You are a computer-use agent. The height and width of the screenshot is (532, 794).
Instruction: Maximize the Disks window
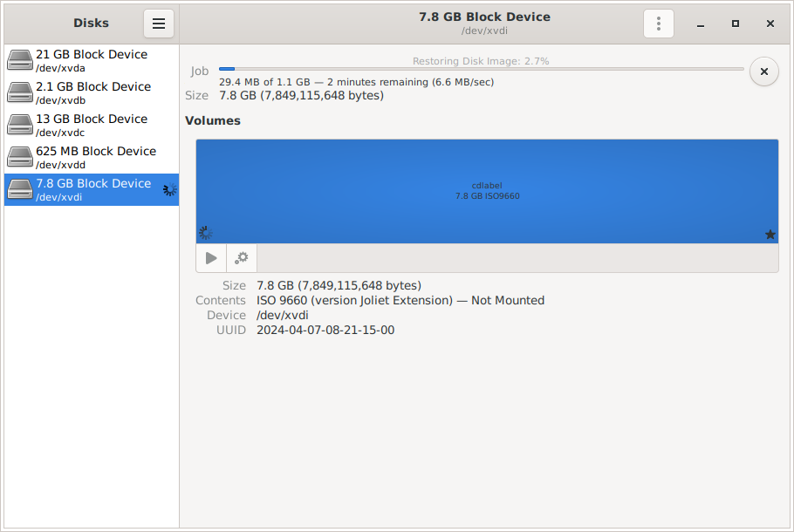point(736,24)
